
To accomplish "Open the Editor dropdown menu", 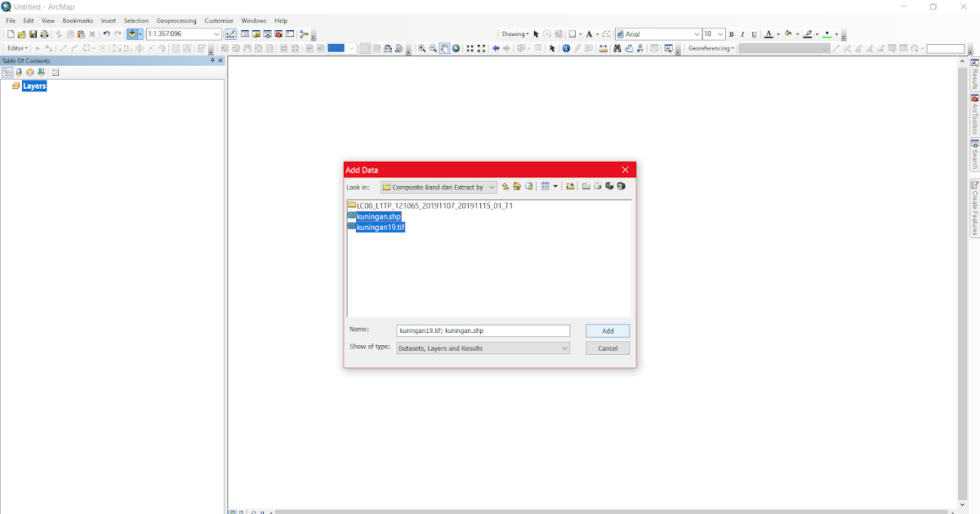I will tap(18, 48).
